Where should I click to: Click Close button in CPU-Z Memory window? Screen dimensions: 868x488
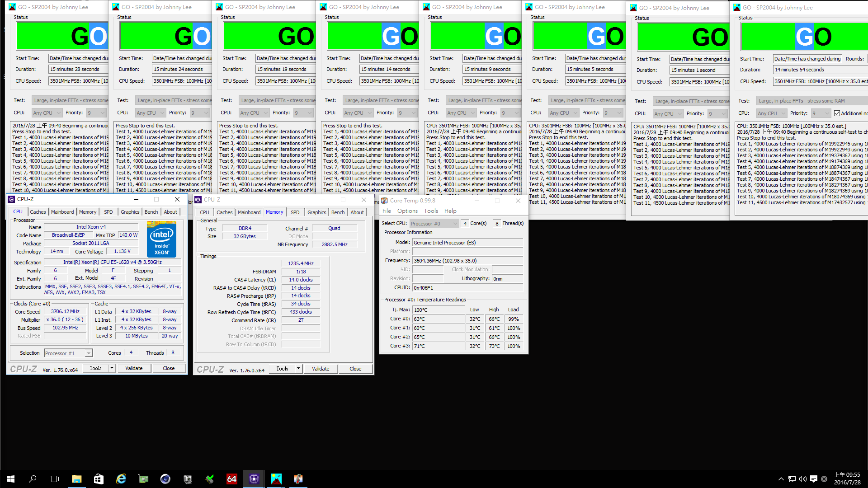pos(355,369)
